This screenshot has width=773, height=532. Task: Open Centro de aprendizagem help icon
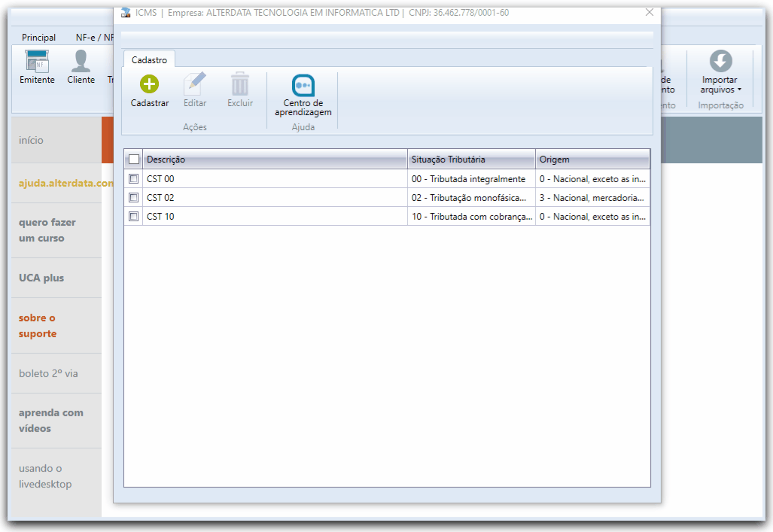tap(303, 85)
